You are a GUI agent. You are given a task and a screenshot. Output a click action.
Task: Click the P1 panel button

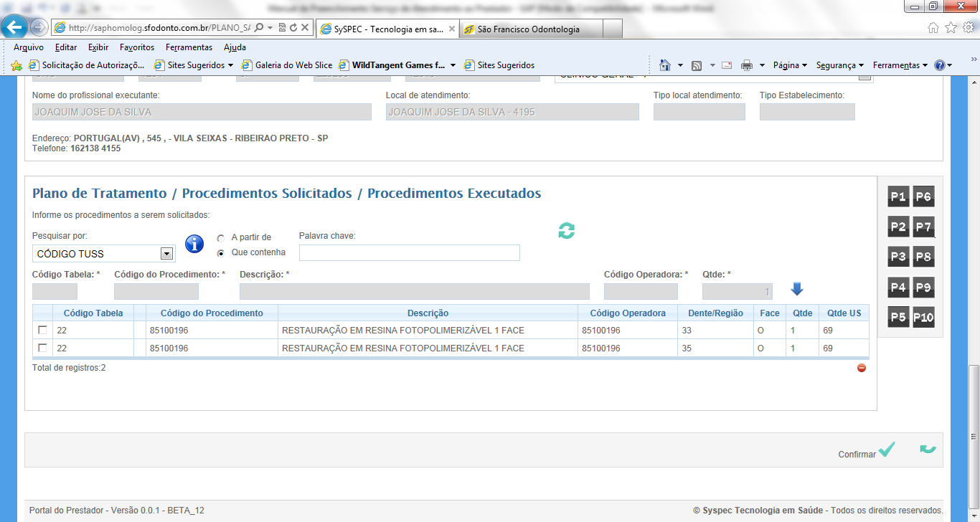tap(898, 197)
